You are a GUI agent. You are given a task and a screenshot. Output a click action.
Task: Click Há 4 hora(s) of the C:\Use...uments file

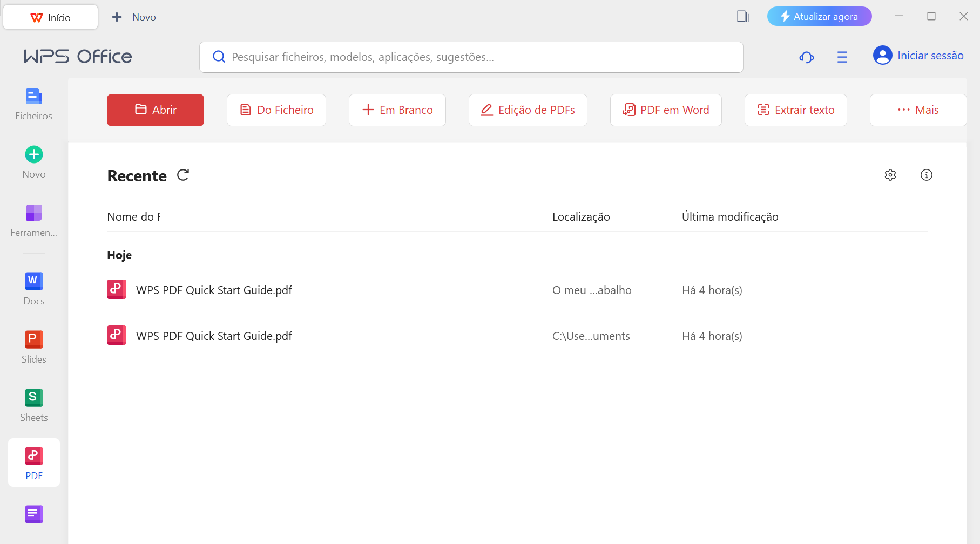(x=712, y=336)
